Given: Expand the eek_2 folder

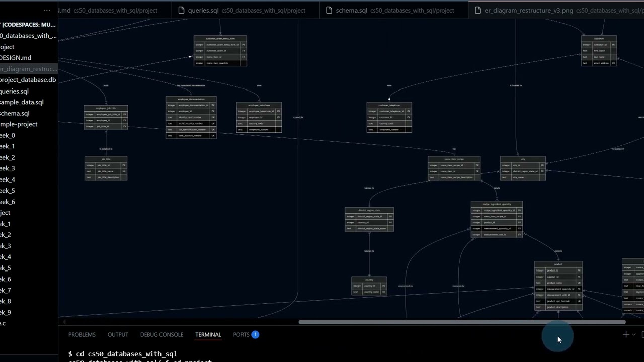Looking at the screenshot, I should click(x=29, y=157).
